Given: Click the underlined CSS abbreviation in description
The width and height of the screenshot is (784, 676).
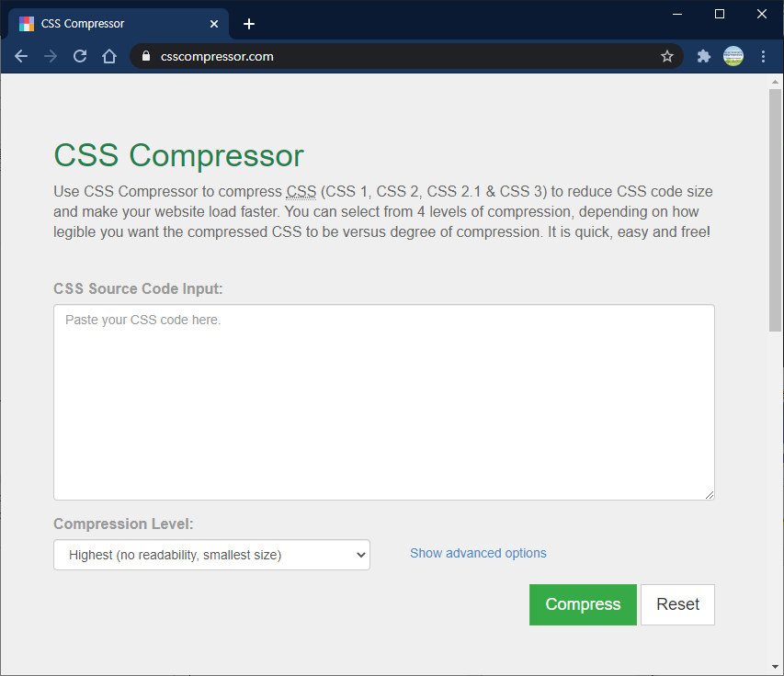Looking at the screenshot, I should tap(301, 192).
